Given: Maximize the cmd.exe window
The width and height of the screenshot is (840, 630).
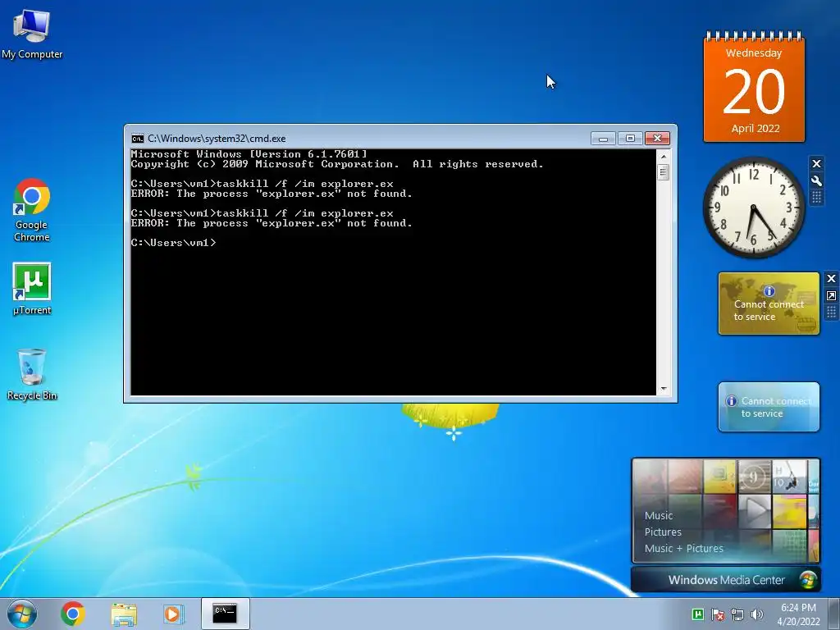Looking at the screenshot, I should [630, 138].
